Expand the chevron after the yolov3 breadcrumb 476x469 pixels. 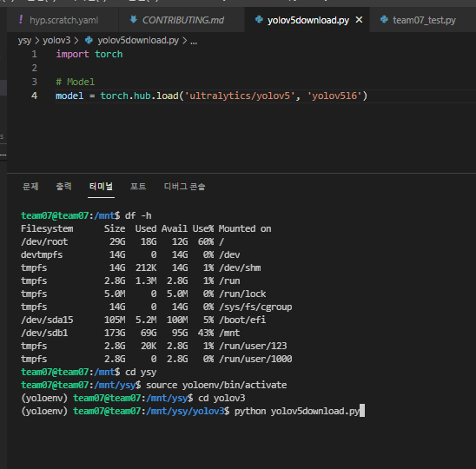tap(76, 40)
